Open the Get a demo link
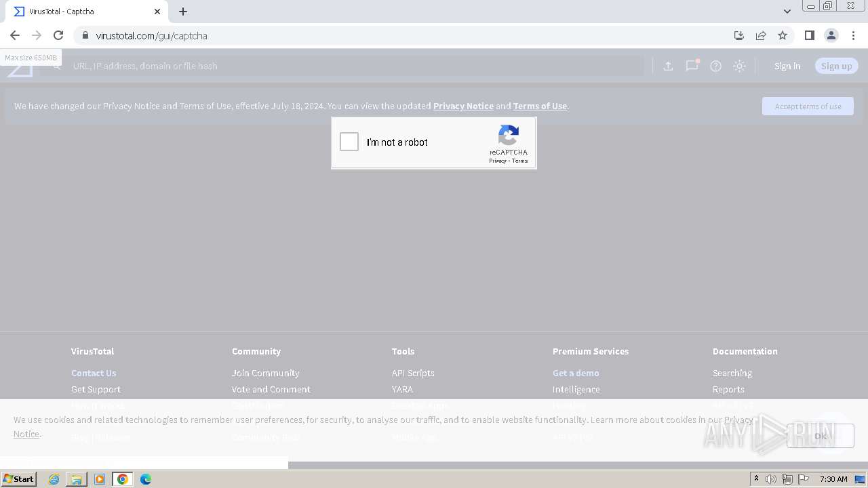 coord(576,373)
